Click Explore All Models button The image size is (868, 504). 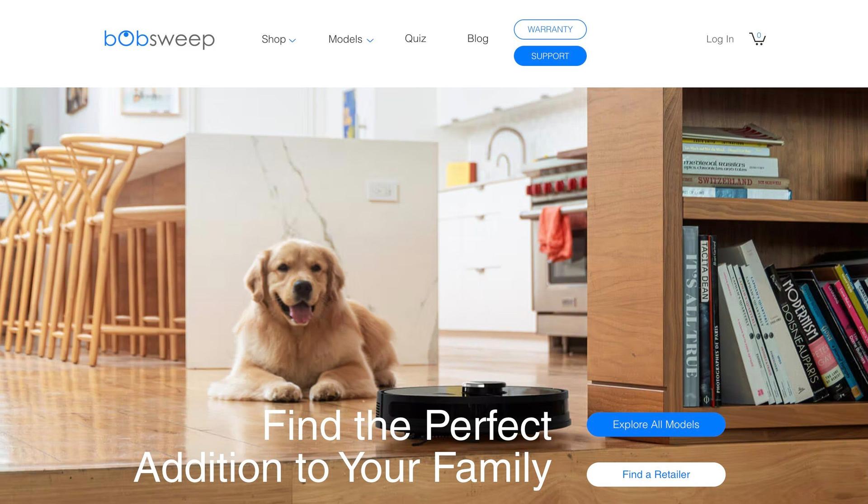pos(656,424)
